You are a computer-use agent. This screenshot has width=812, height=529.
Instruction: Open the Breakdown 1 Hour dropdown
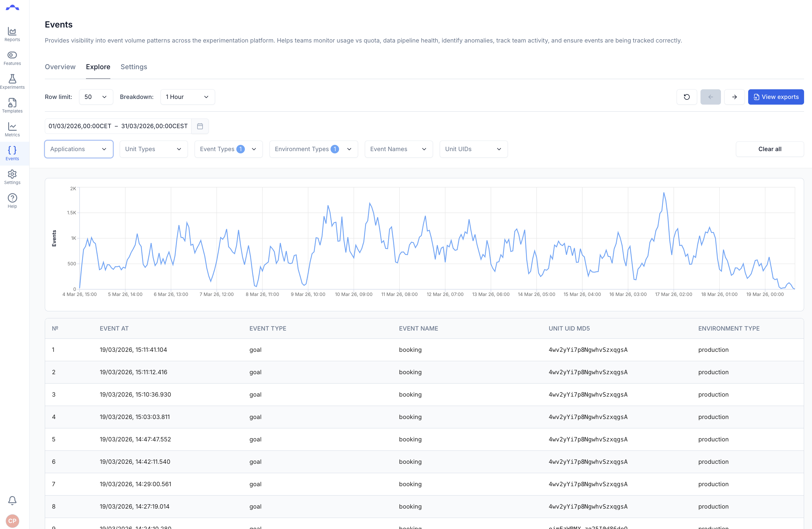tap(187, 97)
